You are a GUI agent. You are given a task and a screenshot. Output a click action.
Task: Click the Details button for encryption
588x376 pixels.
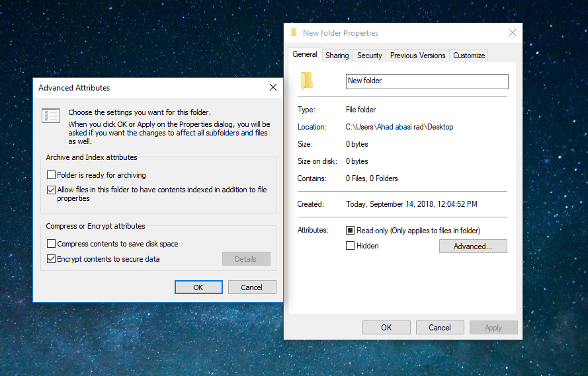click(246, 259)
